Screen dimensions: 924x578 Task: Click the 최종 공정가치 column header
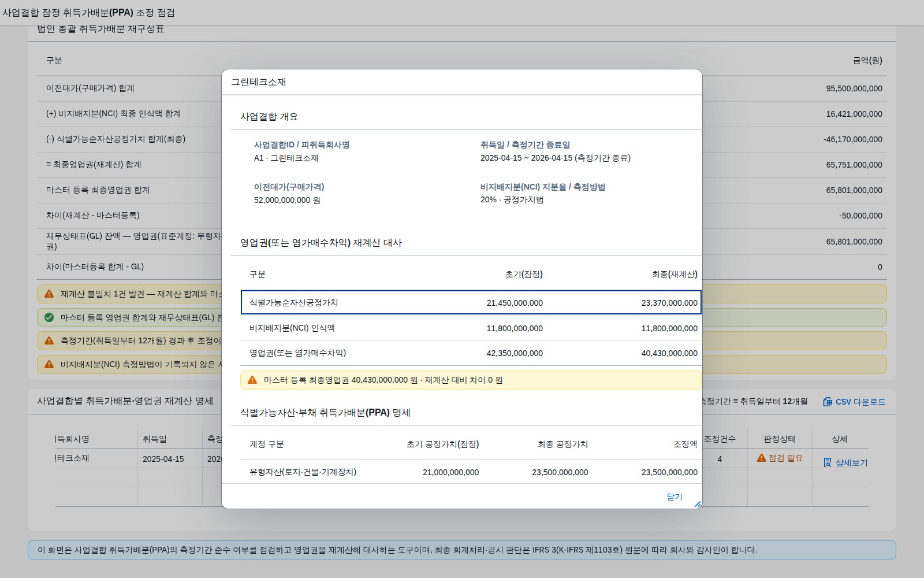click(x=562, y=444)
